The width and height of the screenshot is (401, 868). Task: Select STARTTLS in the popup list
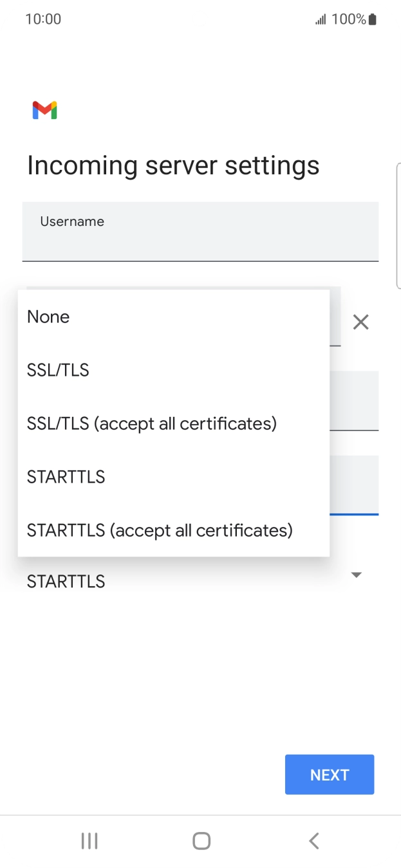click(x=66, y=477)
